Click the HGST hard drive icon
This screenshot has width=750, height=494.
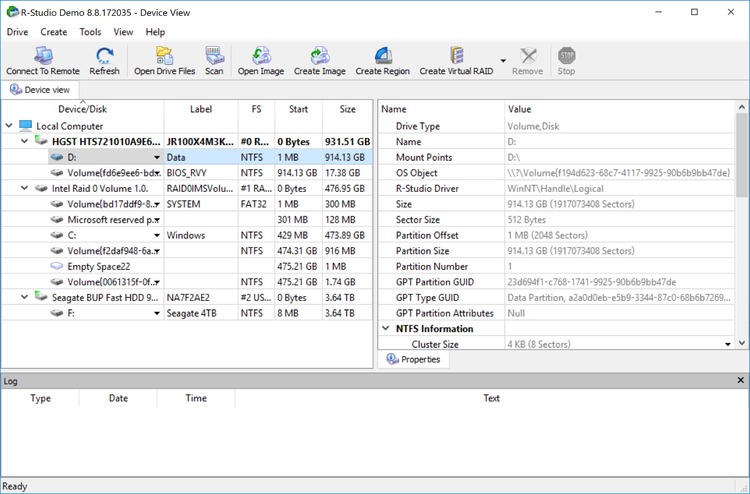[41, 141]
